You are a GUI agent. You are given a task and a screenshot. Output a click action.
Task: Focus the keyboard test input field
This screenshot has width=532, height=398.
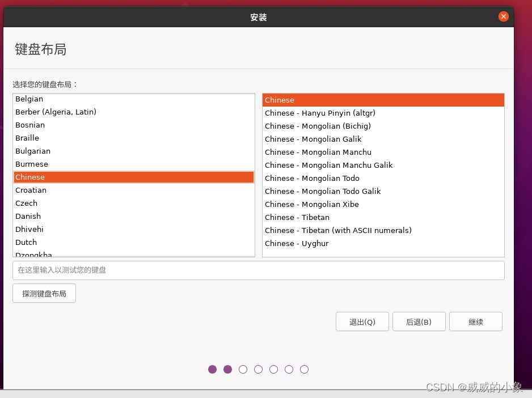(258, 270)
